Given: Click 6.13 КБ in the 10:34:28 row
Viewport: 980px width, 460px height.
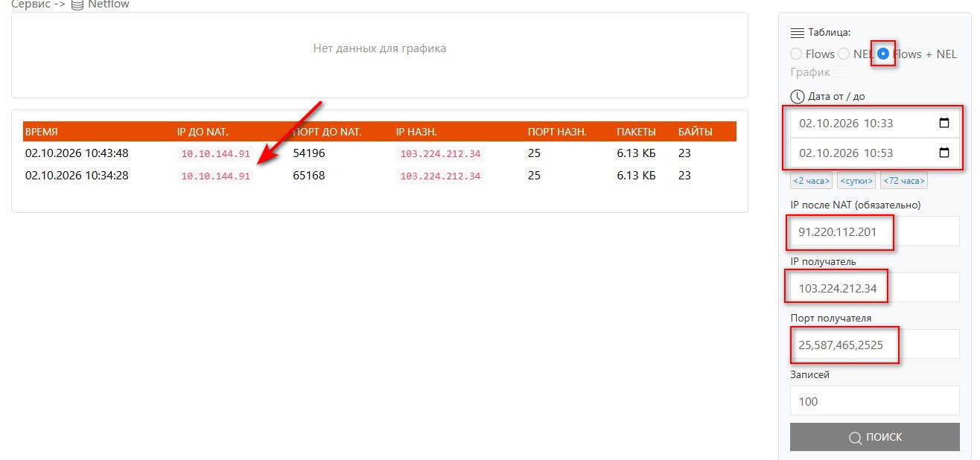Looking at the screenshot, I should coord(636,176).
